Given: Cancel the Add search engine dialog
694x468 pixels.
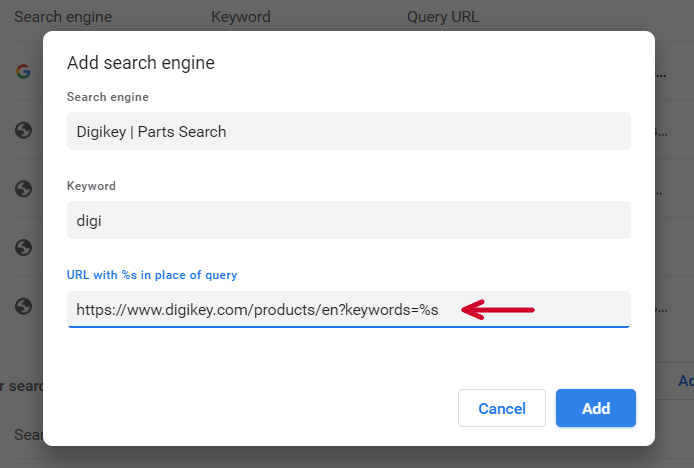Looking at the screenshot, I should tap(502, 408).
